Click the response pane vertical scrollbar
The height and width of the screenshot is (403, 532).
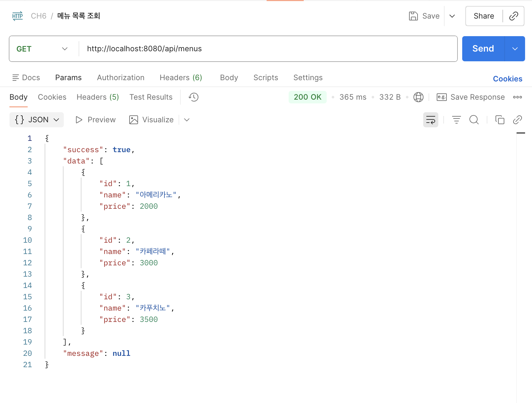click(521, 267)
